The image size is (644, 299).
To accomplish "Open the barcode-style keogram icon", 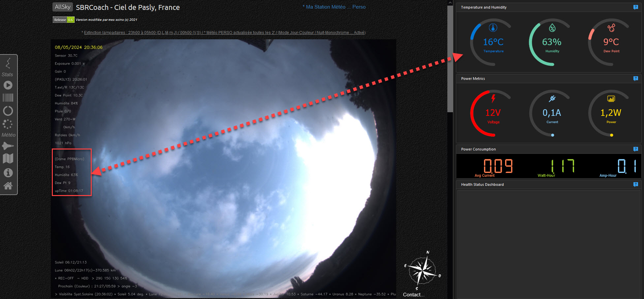I will click(8, 97).
